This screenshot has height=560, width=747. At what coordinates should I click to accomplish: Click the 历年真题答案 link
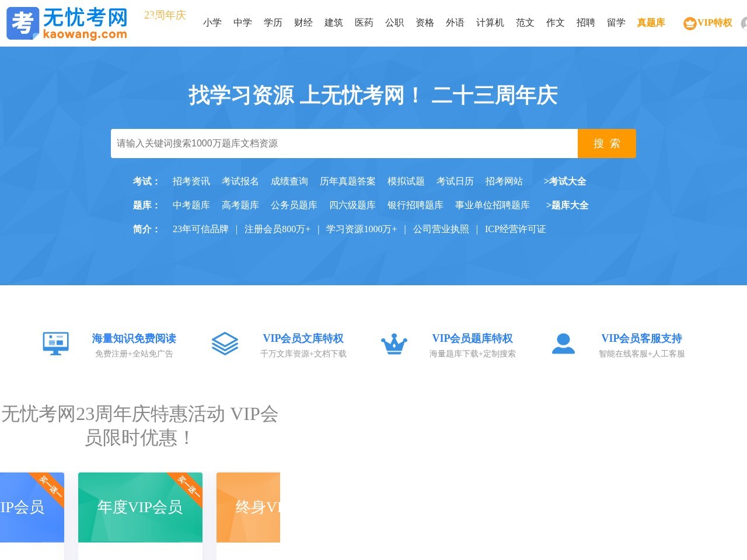click(348, 181)
